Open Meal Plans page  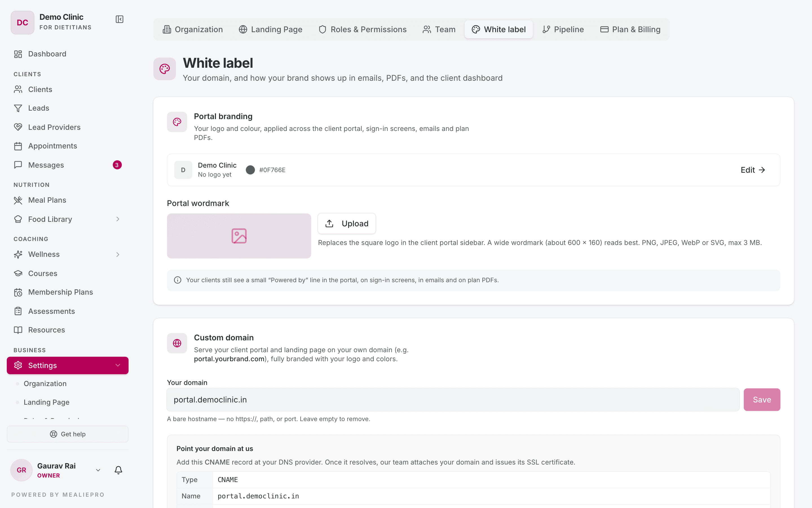tap(67, 200)
